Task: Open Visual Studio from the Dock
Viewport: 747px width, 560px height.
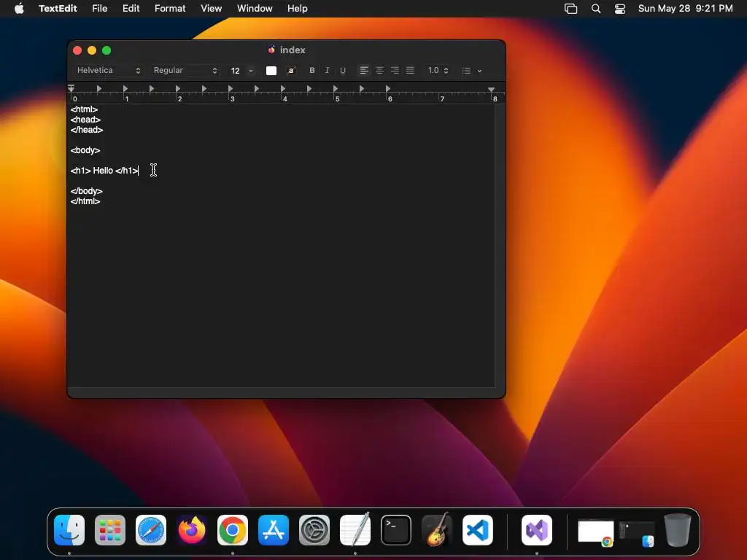Action: [537, 529]
